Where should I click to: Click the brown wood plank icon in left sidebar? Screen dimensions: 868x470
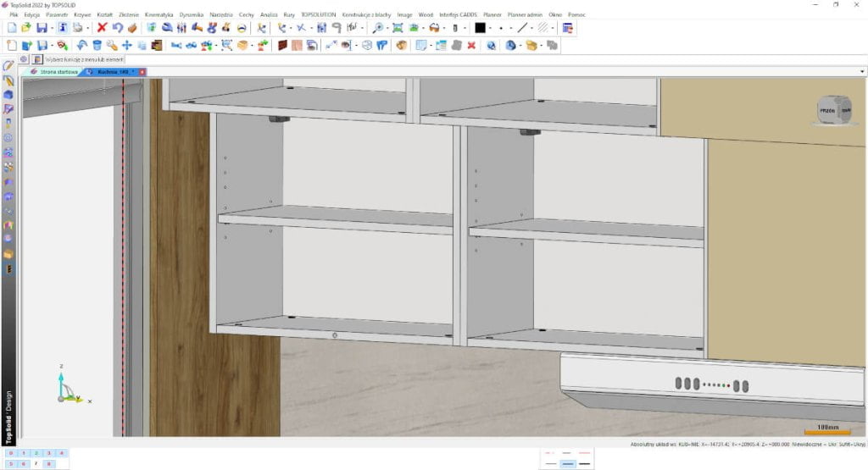[8, 268]
